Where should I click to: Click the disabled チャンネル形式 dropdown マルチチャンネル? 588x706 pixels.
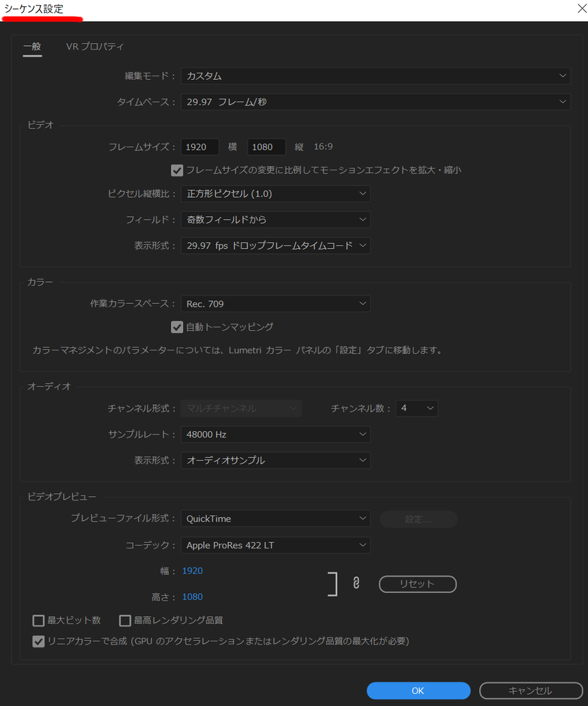(x=241, y=408)
